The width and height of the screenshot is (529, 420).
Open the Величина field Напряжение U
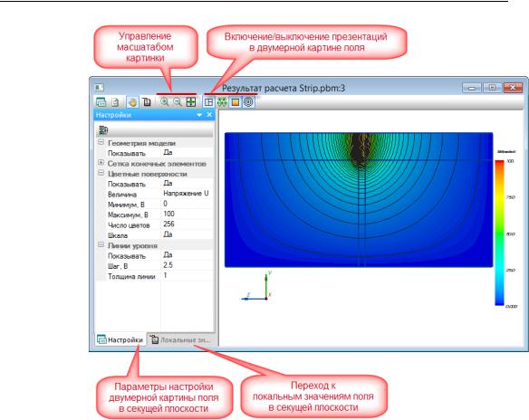(x=188, y=194)
